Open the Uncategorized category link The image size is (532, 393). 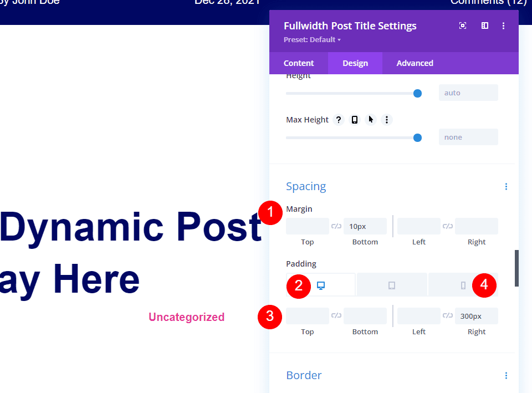186,317
